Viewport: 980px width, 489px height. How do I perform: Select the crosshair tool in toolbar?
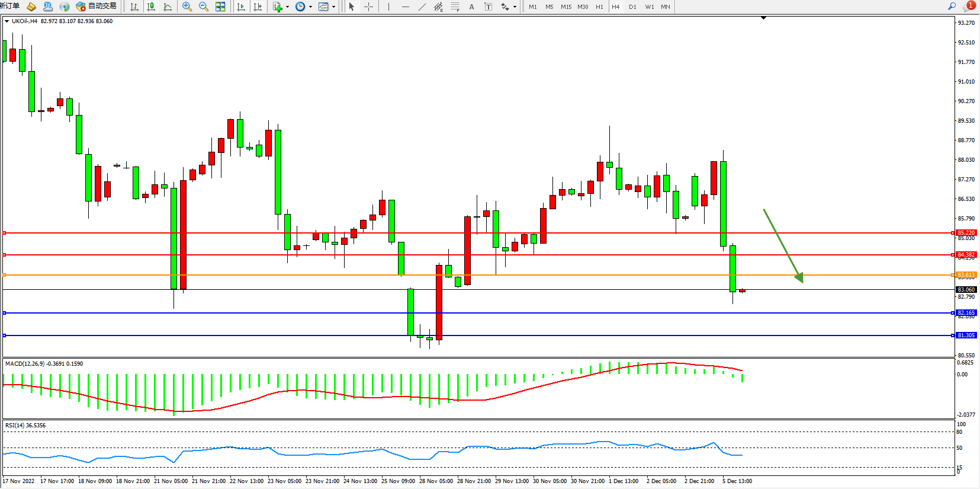pyautogui.click(x=368, y=7)
